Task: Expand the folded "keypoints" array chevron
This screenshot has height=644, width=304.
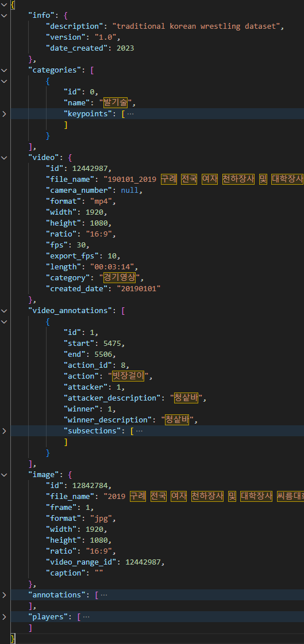Action: 4,114
